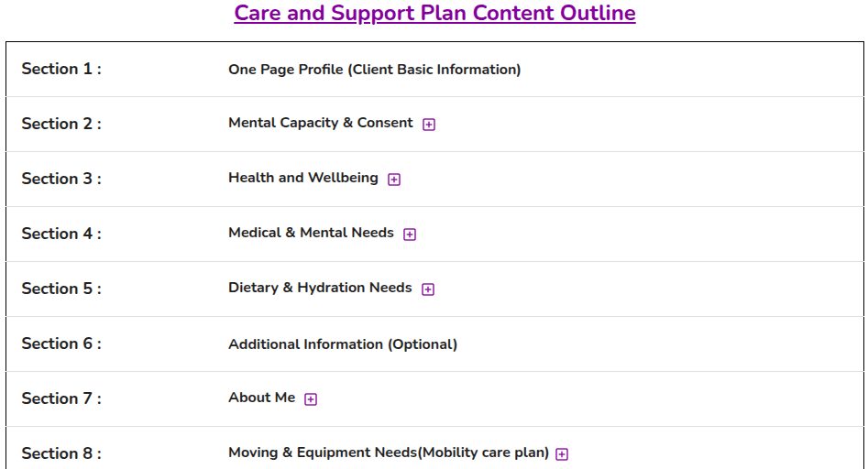Open Moving & Equipment Needs(Mobility care plan) title
The height and width of the screenshot is (469, 868).
click(x=389, y=453)
